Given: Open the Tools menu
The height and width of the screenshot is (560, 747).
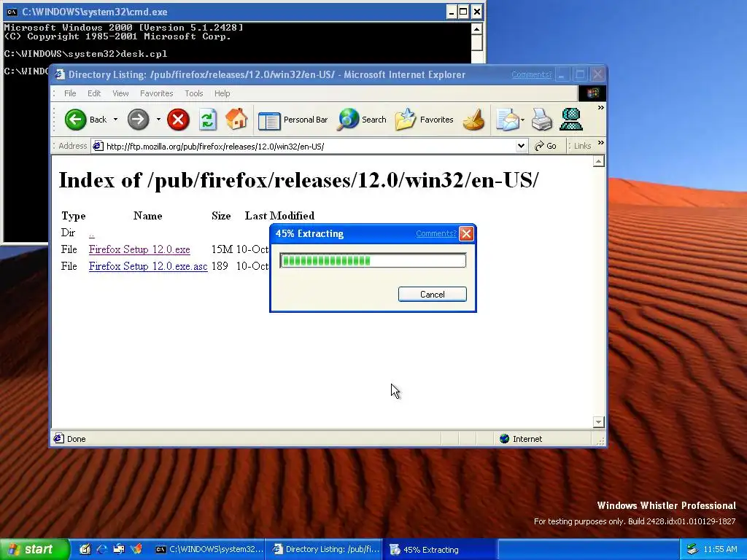Looking at the screenshot, I should pyautogui.click(x=194, y=93).
